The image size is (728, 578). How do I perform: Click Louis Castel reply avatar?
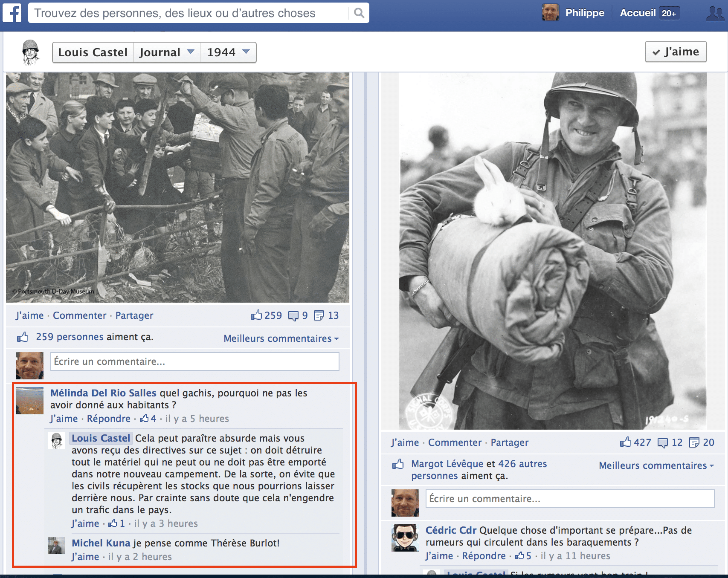coord(56,441)
